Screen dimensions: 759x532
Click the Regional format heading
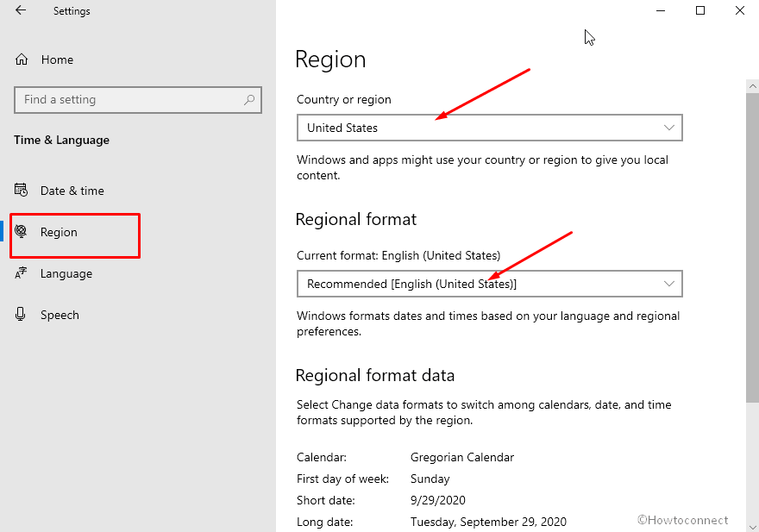pos(355,219)
